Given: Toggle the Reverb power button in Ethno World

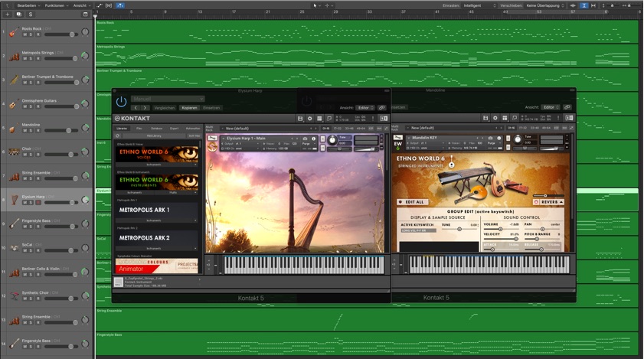Looking at the screenshot, I should pos(536,202).
